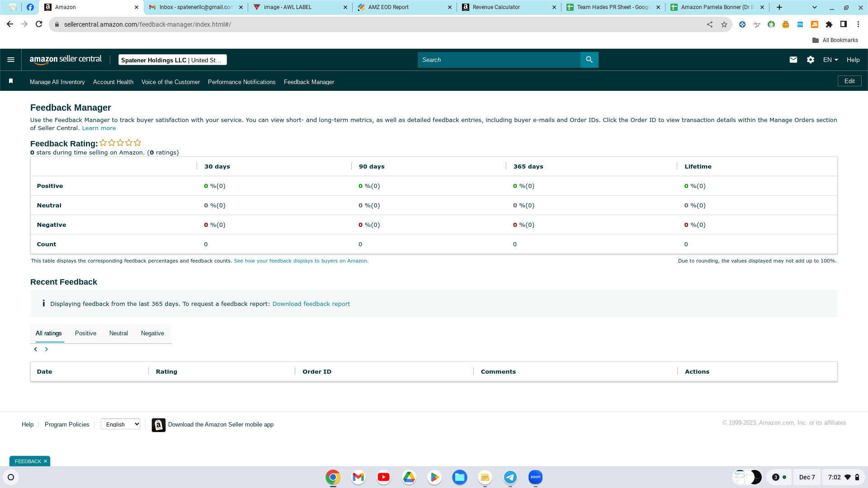
Task: Switch to Amazon Pamela Bonner tab
Action: [717, 7]
